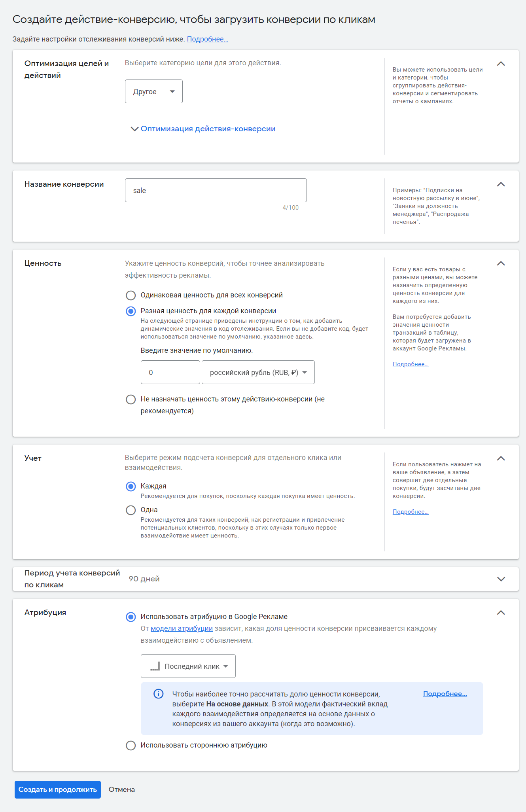This screenshot has width=526, height=812.
Task: Click the conversion name field containing sale
Action: (x=216, y=190)
